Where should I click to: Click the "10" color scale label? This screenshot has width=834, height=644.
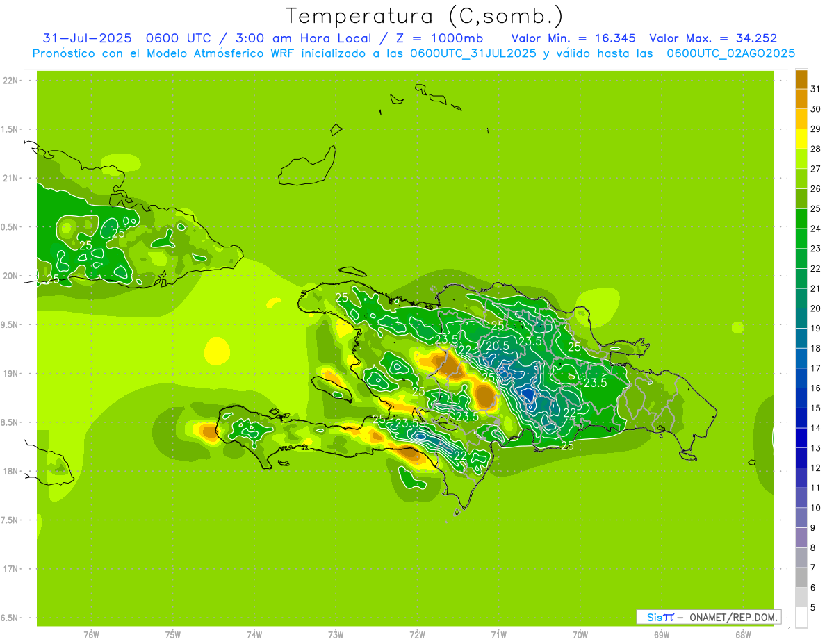(815, 509)
